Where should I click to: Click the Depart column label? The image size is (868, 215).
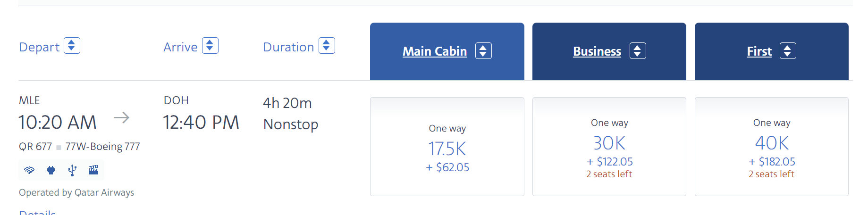coord(39,47)
